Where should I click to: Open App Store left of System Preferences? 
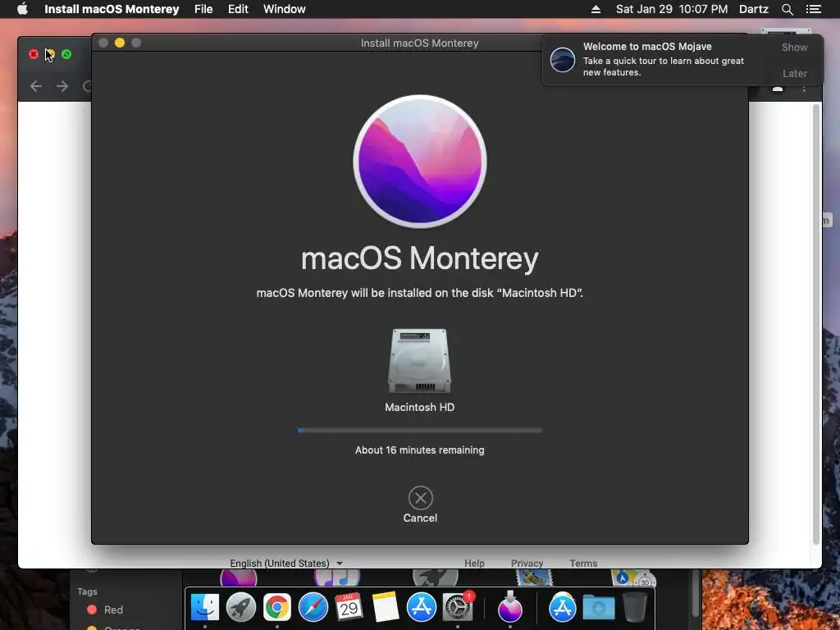pyautogui.click(x=422, y=607)
